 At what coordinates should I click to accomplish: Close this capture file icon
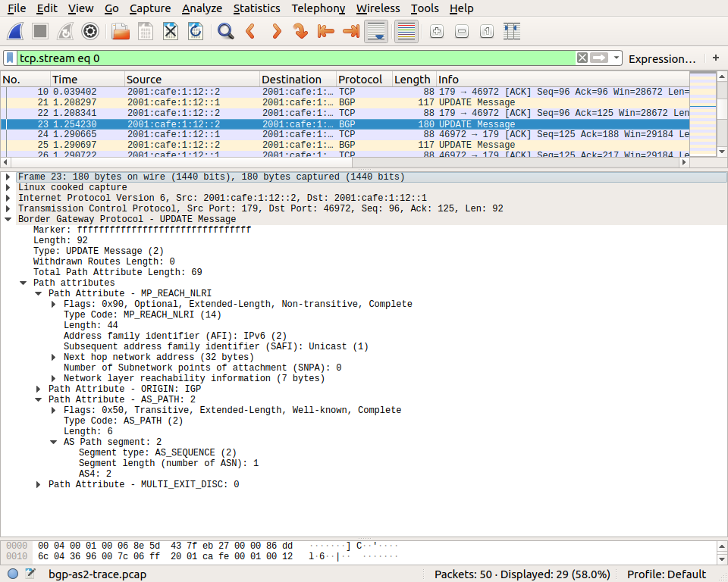point(171,32)
